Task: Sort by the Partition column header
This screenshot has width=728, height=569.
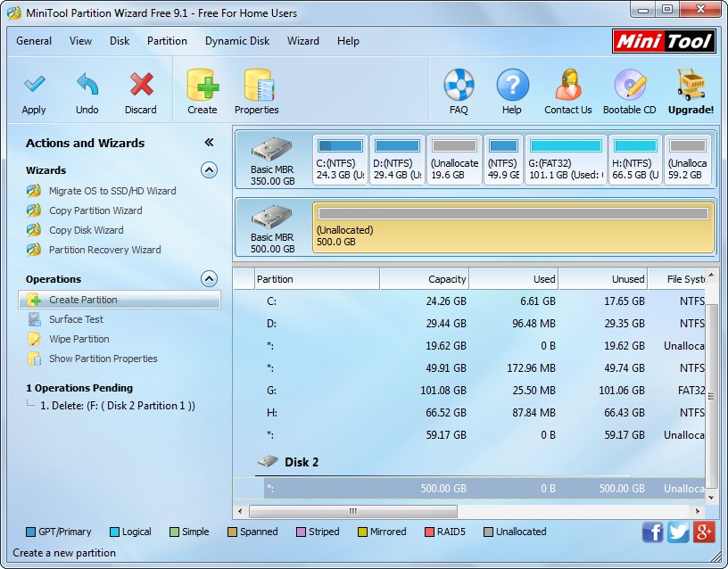Action: pos(317,279)
